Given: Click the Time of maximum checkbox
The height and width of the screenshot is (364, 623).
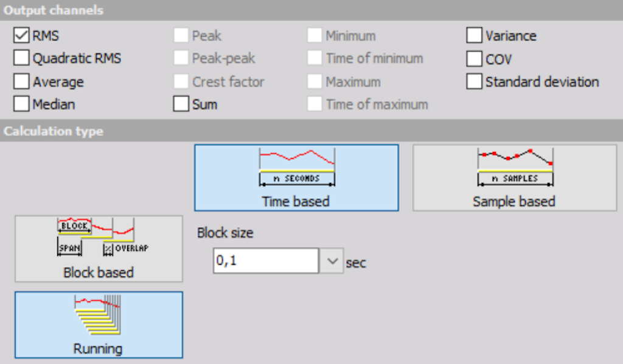Looking at the screenshot, I should 315,104.
